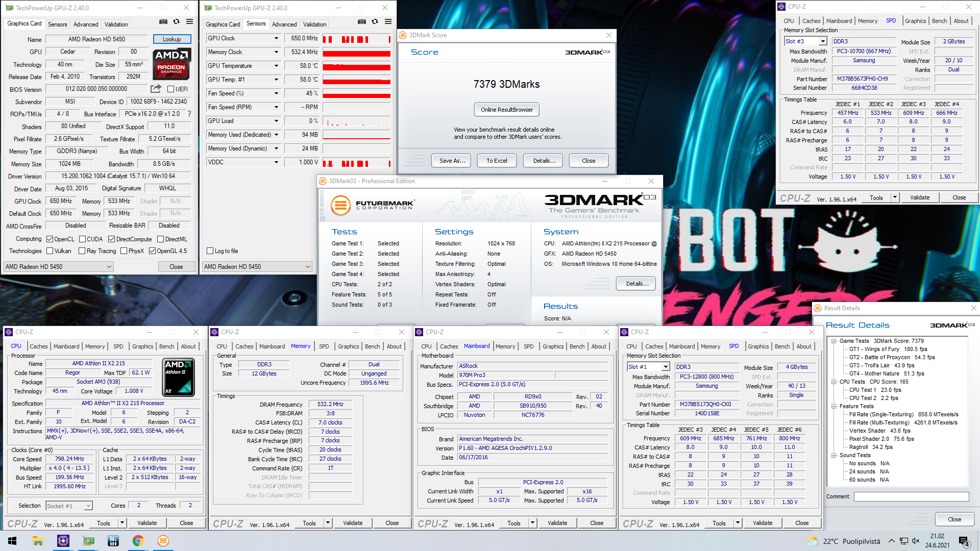Image resolution: width=980 pixels, height=551 pixels.
Task: Click the GPU Load sensor graph
Action: (x=356, y=121)
